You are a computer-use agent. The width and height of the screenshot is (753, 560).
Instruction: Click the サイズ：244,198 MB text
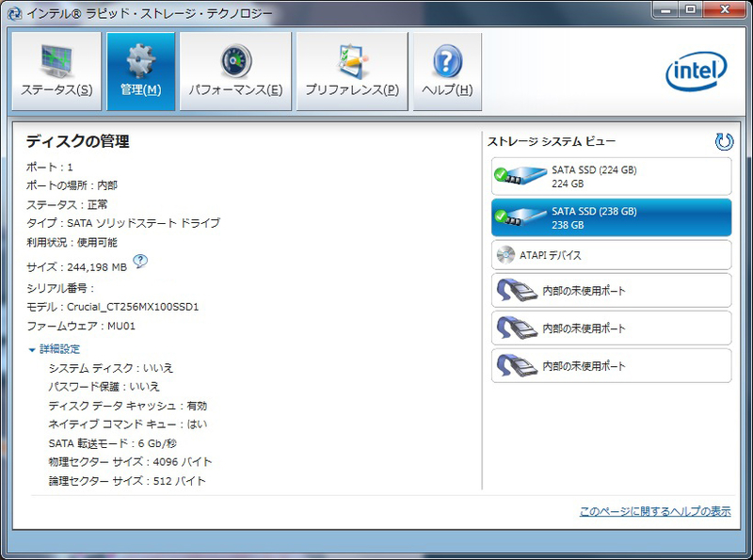coord(77,267)
